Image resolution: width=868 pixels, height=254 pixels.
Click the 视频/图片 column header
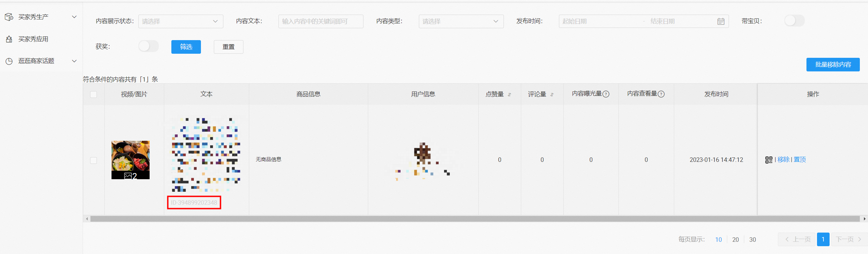click(134, 94)
